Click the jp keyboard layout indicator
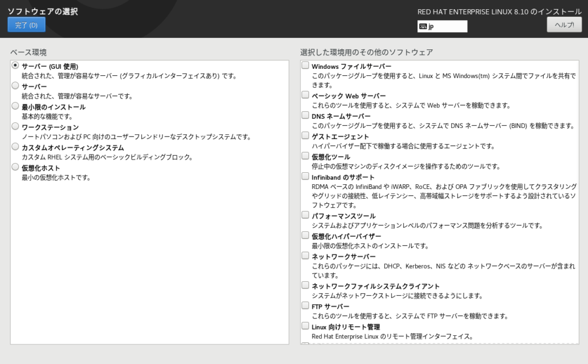Viewport: 588px width, 364px height. [x=442, y=26]
